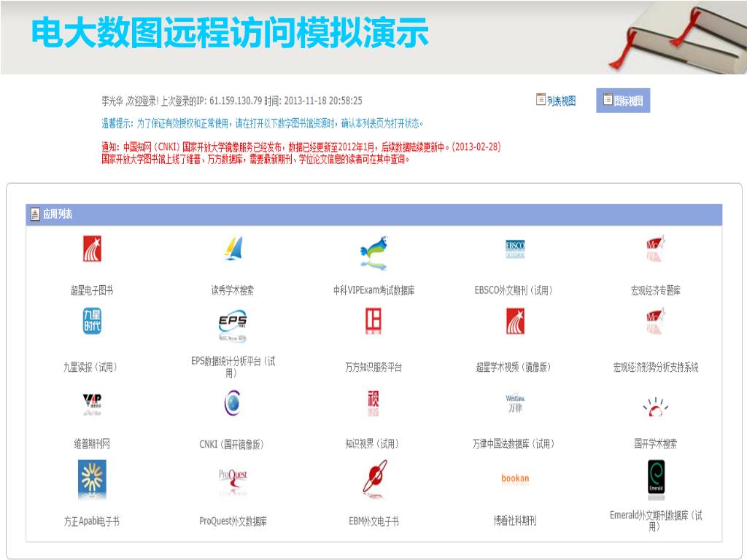Viewport: 747px width, 560px height.
Task: Open the 宏观经济专题库 icon
Action: pos(656,248)
